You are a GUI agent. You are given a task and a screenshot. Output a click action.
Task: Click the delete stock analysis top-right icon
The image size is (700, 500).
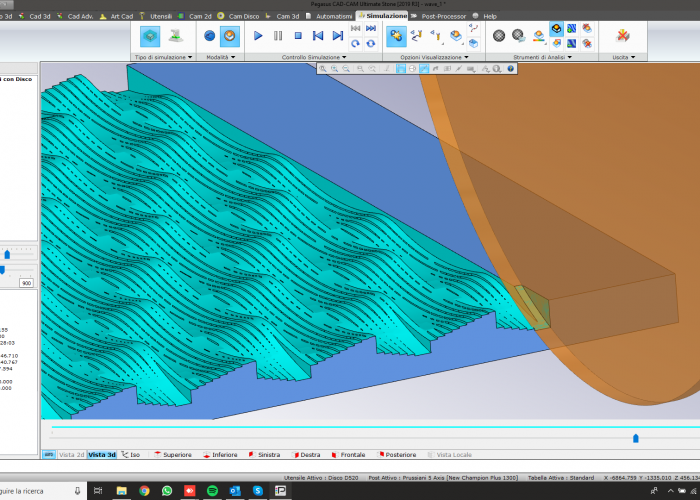pyautogui.click(x=587, y=29)
